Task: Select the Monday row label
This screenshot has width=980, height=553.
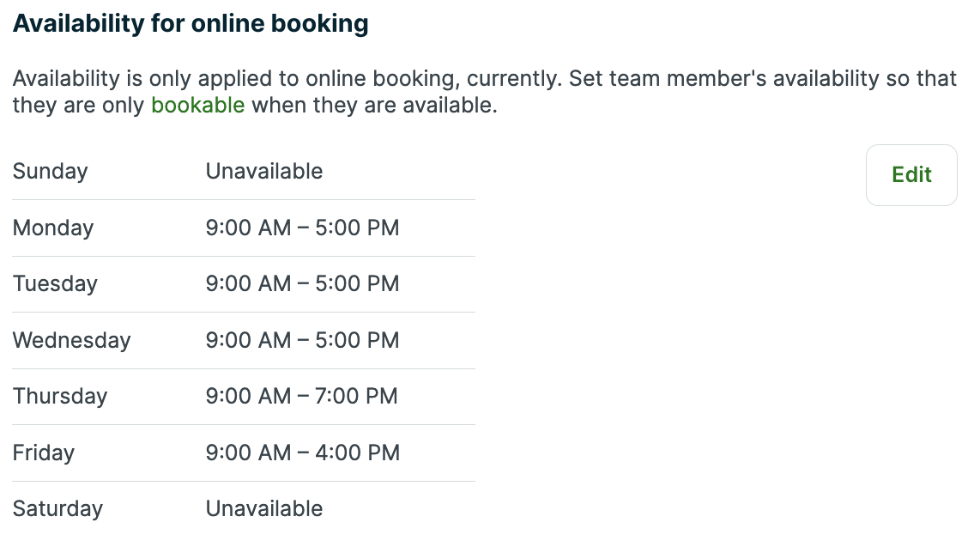Action: pos(53,228)
